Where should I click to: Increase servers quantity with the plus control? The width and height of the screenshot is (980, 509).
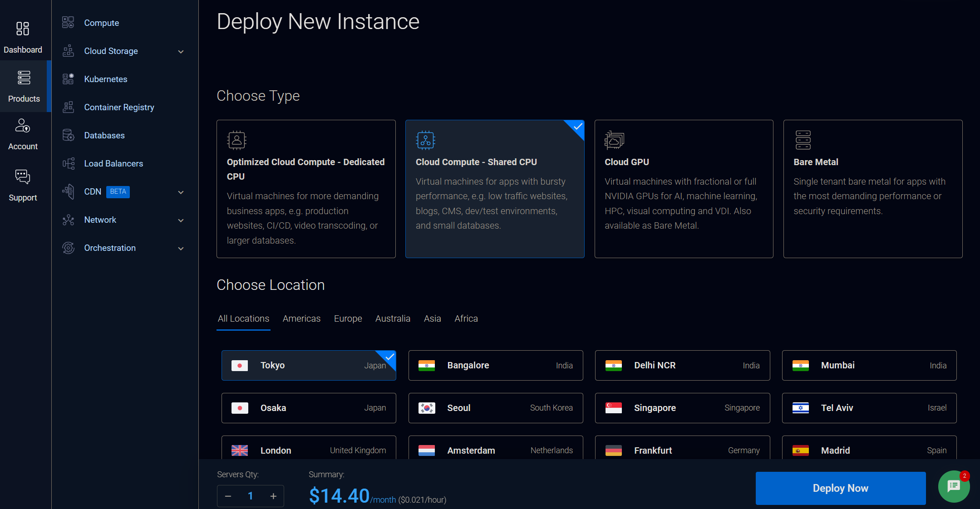273,496
